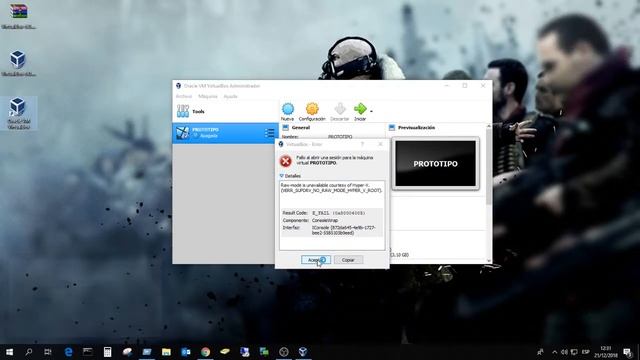
Task: Click the Previsualización section header icon
Action: [x=392, y=128]
